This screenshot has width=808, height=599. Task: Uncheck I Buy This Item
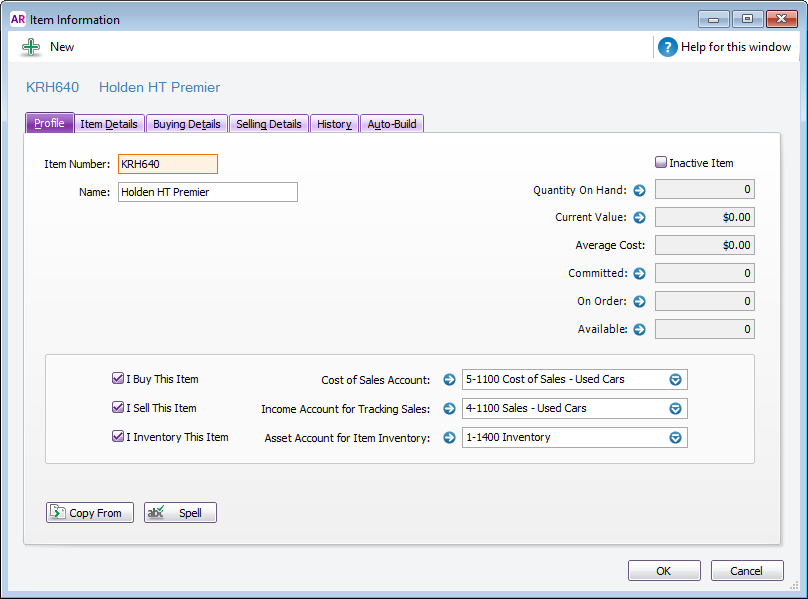point(118,378)
